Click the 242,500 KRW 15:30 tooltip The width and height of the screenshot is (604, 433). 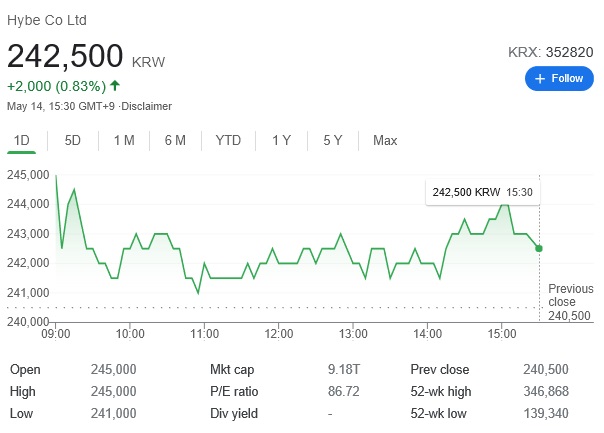(483, 192)
